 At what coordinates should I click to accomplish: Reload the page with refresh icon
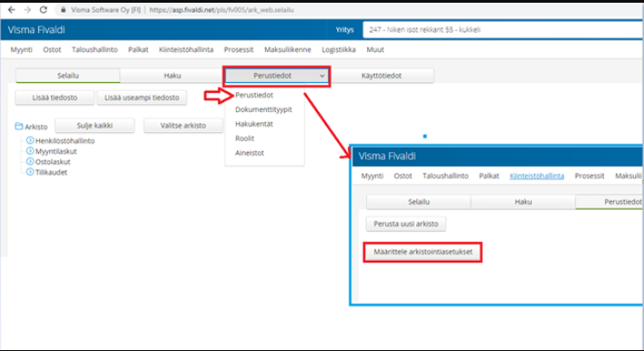pyautogui.click(x=43, y=10)
